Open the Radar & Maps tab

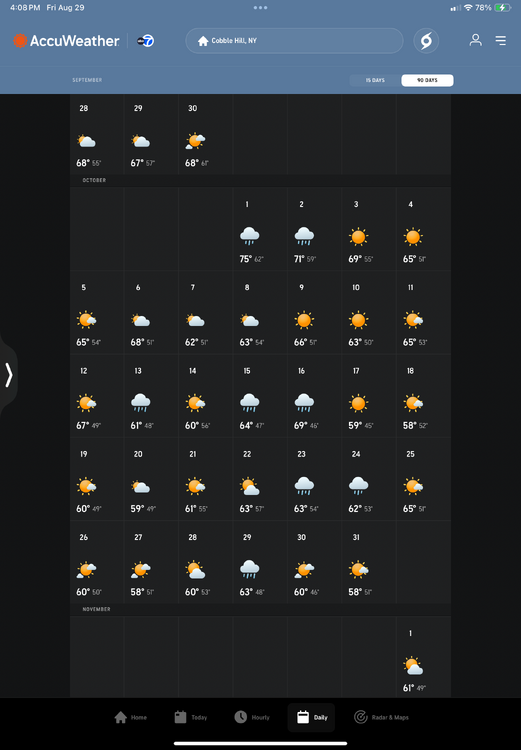click(381, 717)
